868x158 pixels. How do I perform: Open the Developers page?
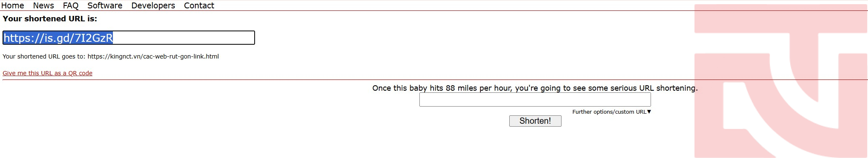click(153, 5)
